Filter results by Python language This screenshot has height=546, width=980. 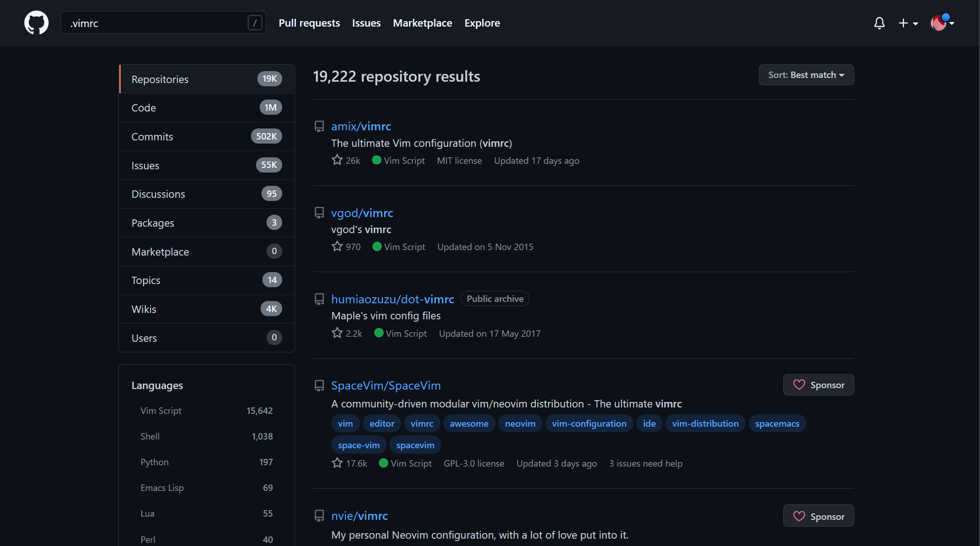(155, 462)
